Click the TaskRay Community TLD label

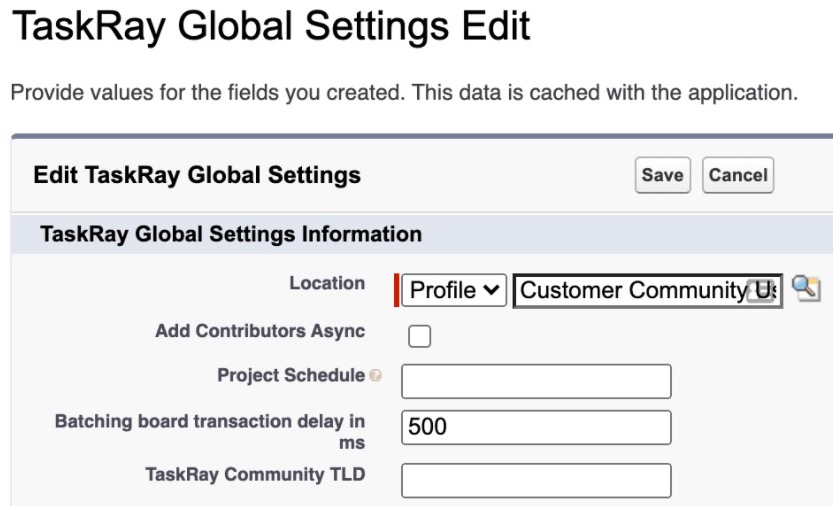(x=255, y=474)
